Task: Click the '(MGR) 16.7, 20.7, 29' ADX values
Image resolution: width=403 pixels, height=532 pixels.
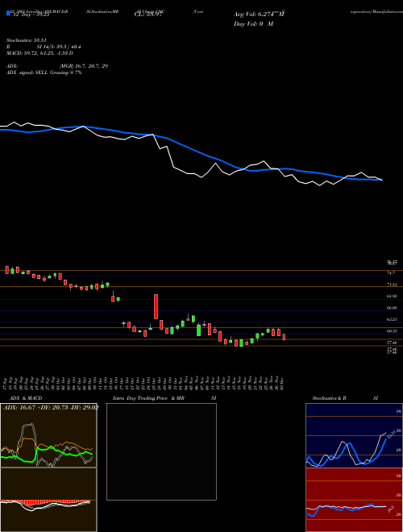Action: pos(84,66)
